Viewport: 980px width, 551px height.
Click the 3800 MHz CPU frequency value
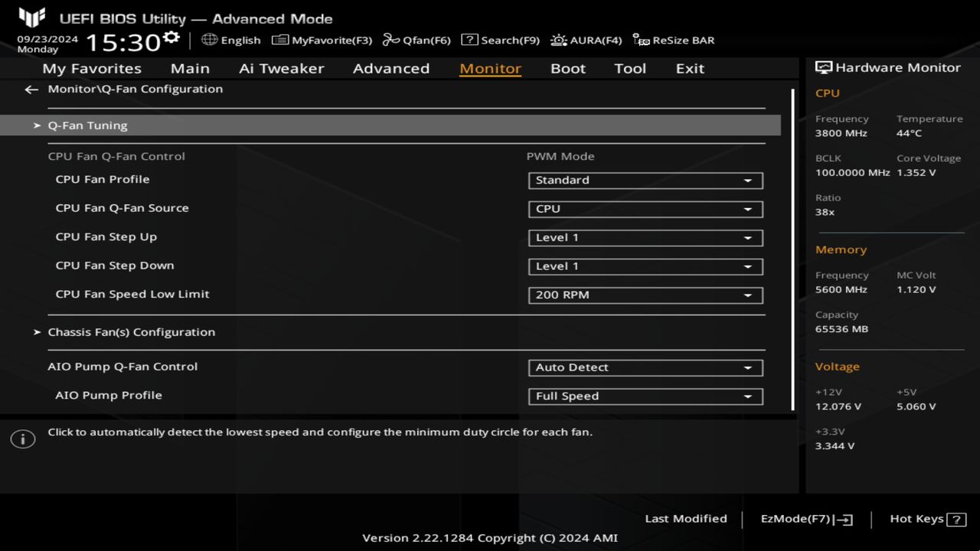click(x=841, y=133)
